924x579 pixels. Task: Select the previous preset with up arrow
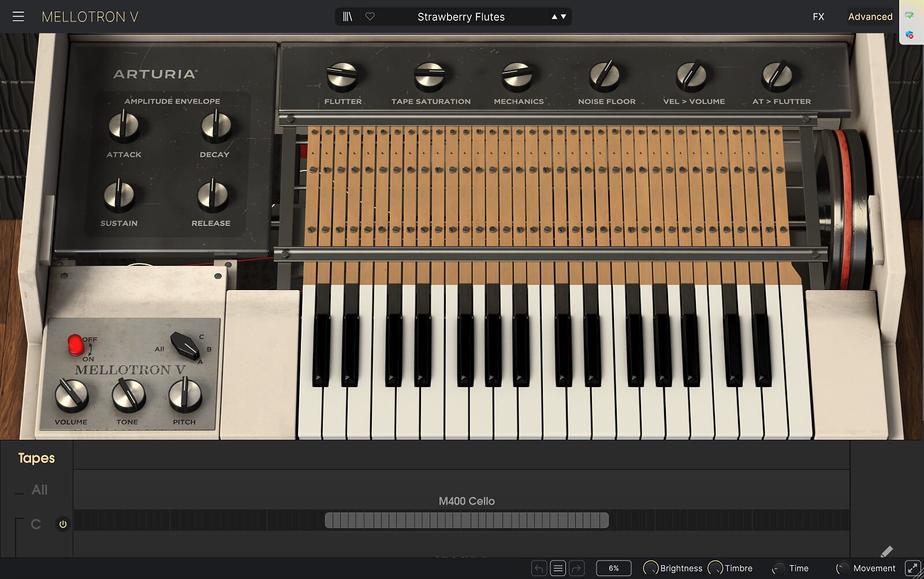click(554, 17)
